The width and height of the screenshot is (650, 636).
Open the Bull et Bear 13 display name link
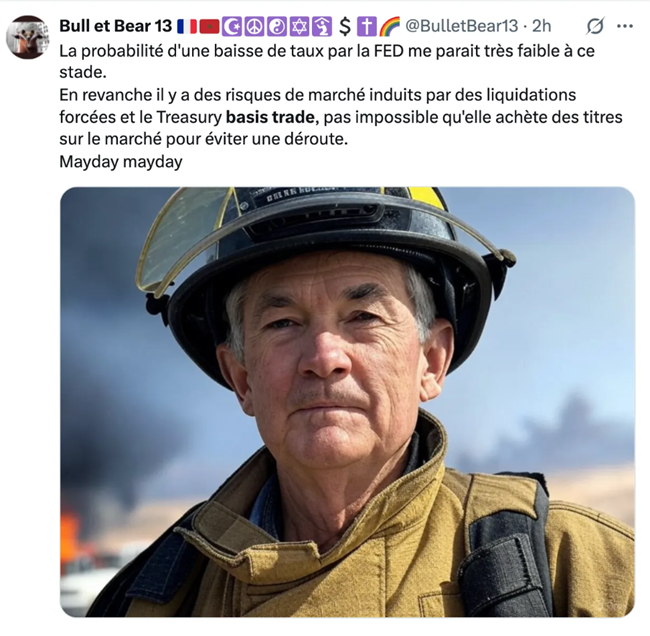115,26
